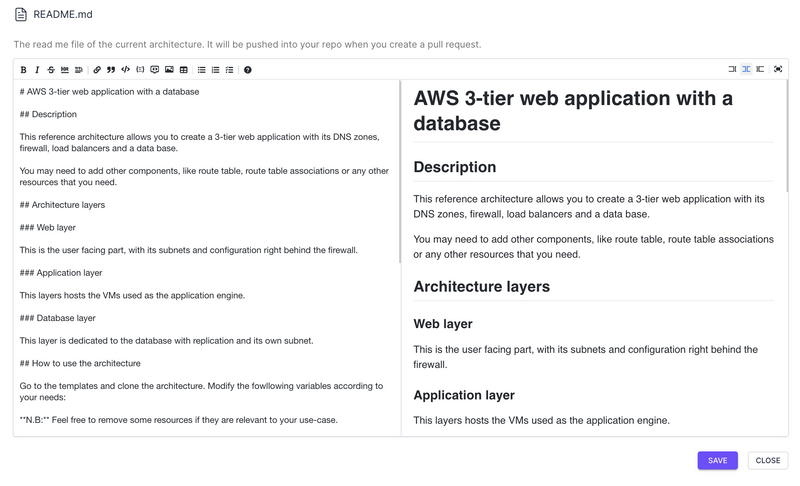Click the '### Database layer' source line
Screen dimensions: 800x486
point(58,318)
